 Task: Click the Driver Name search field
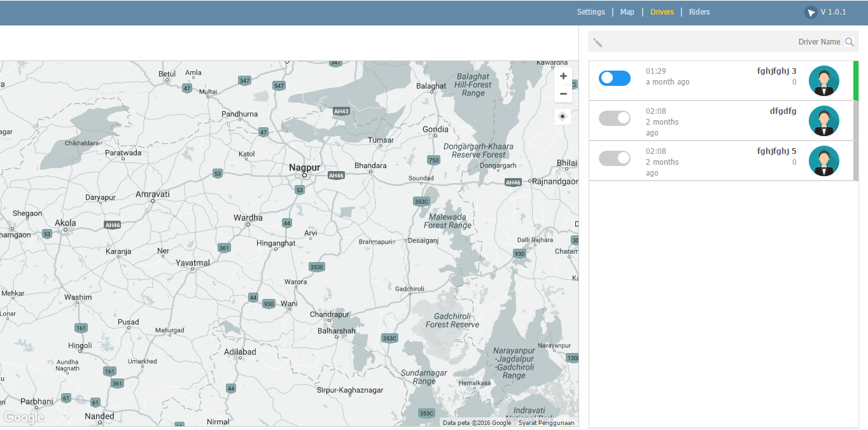point(723,42)
